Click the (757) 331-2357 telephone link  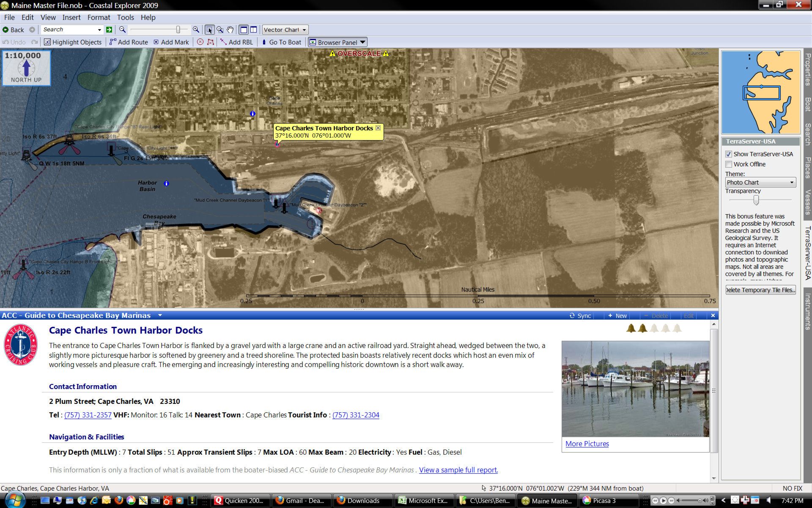88,415
